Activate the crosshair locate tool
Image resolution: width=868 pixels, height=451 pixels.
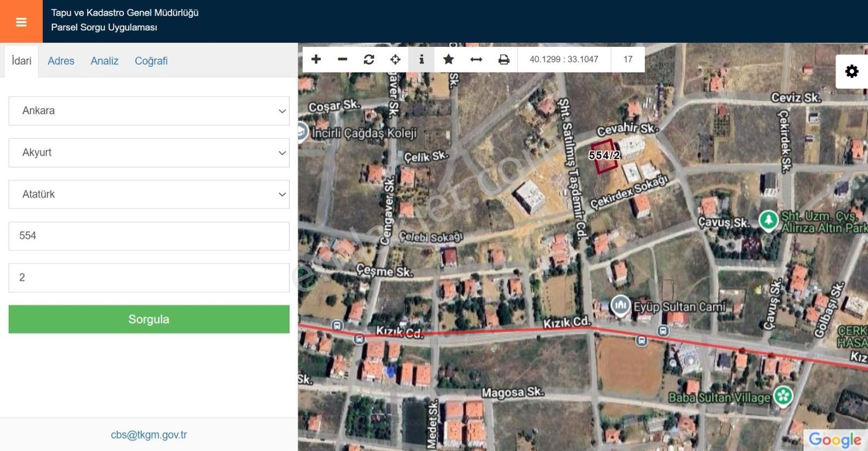click(395, 59)
